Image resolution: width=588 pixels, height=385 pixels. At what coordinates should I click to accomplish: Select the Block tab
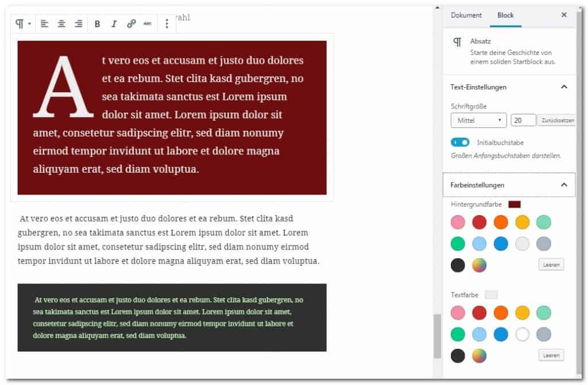(x=505, y=15)
